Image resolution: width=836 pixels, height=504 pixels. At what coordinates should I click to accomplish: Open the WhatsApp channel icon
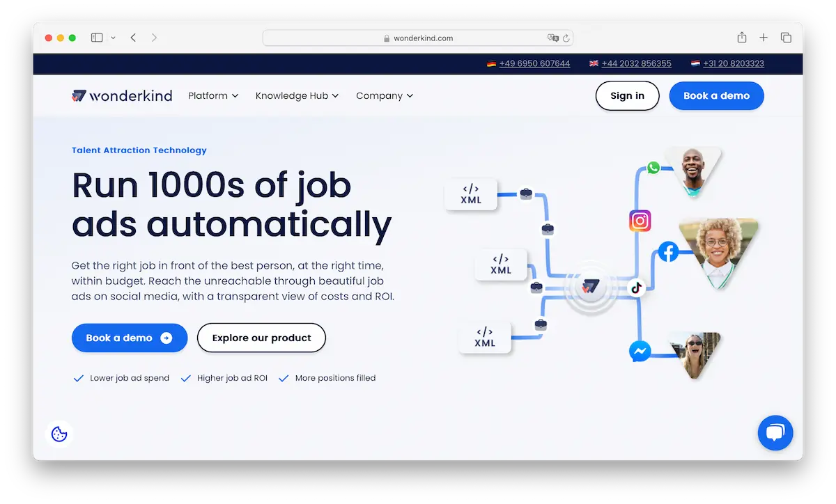coord(653,167)
